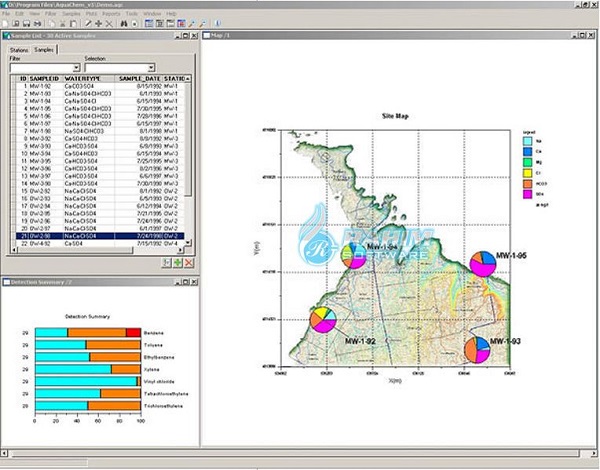Open the Reports menu

(108, 13)
